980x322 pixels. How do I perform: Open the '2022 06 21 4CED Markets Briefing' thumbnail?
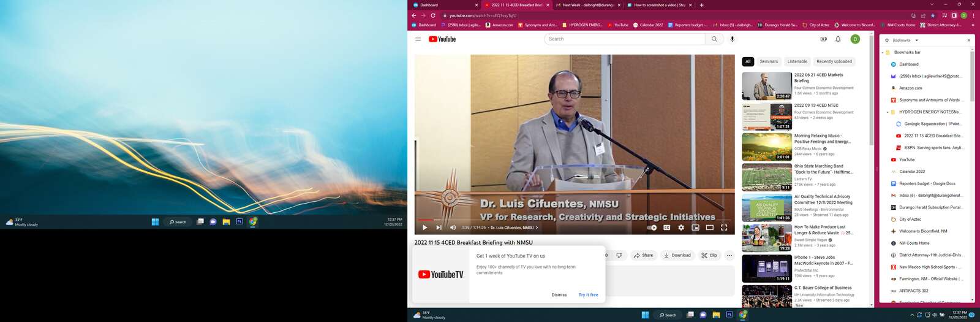coord(767,86)
